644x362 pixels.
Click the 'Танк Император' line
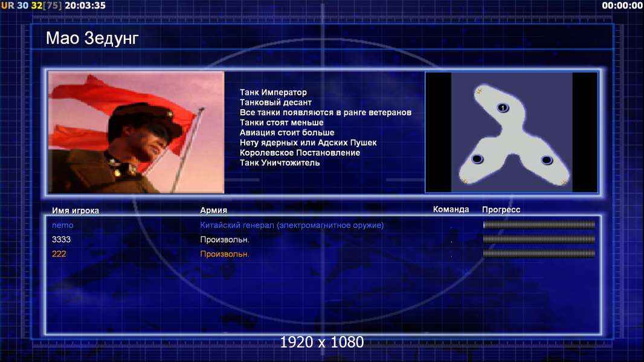point(273,92)
